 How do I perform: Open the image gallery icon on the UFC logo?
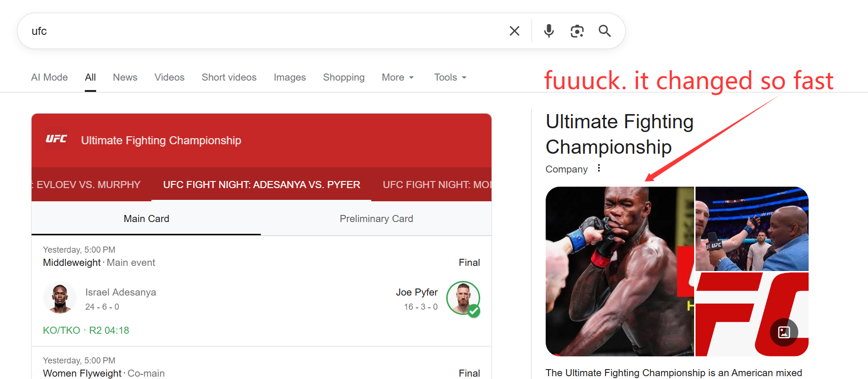click(784, 332)
